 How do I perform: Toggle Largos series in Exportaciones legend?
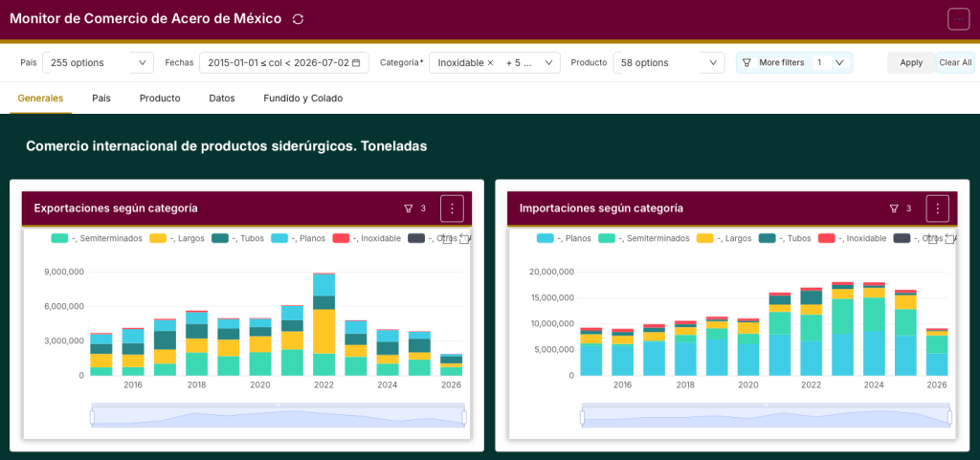pos(177,238)
